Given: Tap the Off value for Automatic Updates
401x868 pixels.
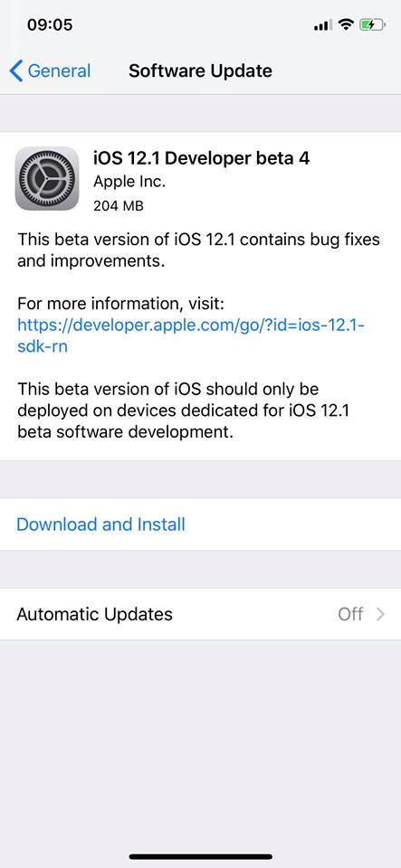Looking at the screenshot, I should tap(350, 615).
